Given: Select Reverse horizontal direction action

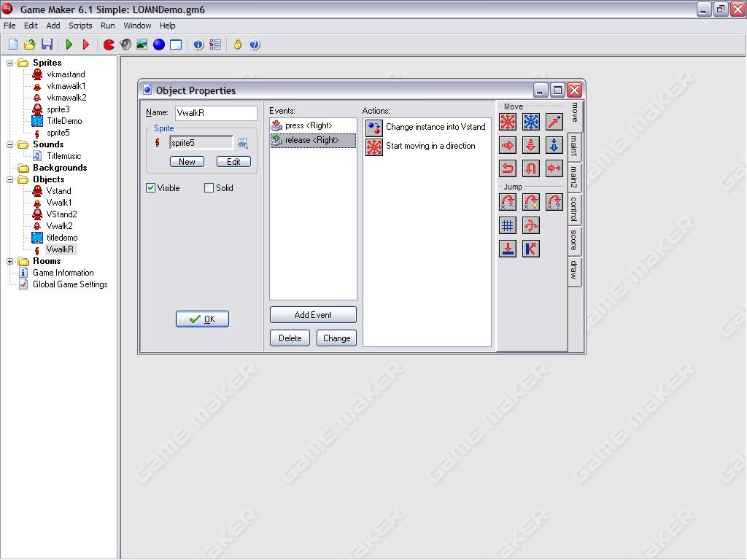Looking at the screenshot, I should (x=508, y=168).
